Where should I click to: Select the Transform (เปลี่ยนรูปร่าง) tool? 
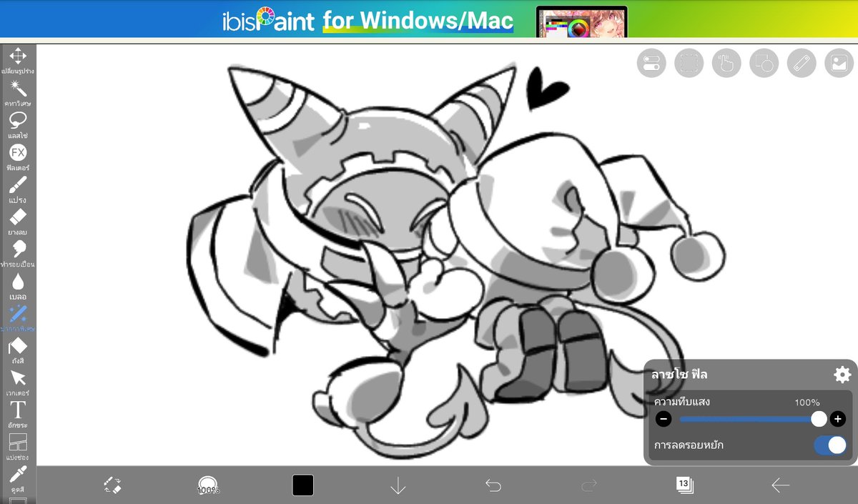(18, 61)
